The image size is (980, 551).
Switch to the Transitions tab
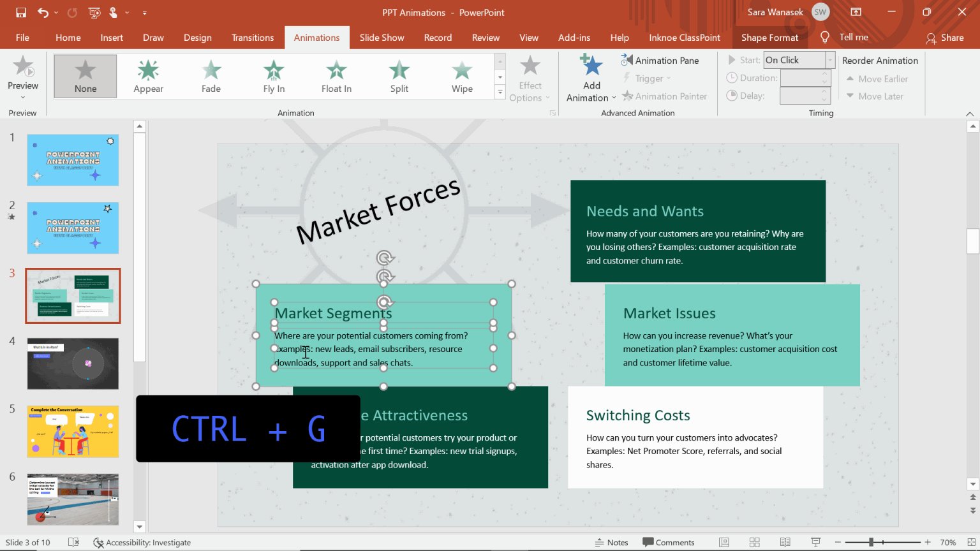point(253,38)
